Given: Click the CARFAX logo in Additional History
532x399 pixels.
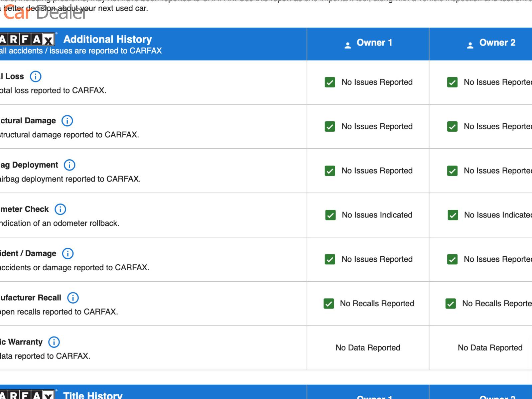Looking at the screenshot, I should (27, 40).
